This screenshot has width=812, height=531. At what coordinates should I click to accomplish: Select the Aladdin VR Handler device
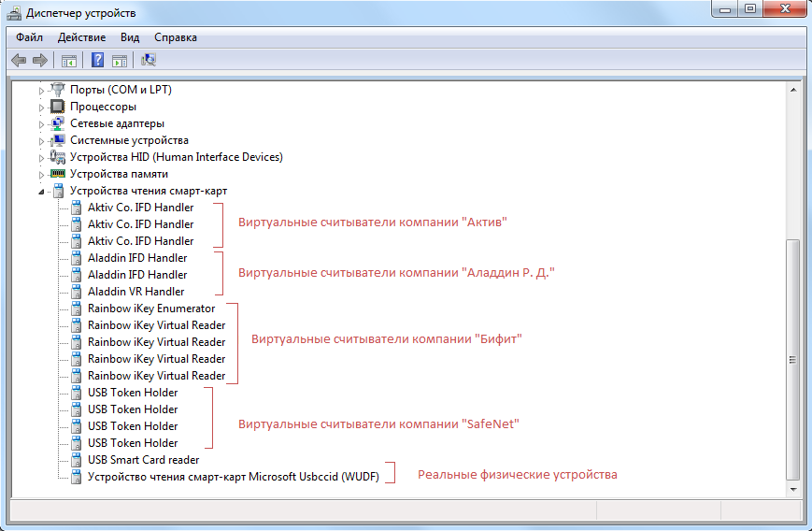pos(135,292)
